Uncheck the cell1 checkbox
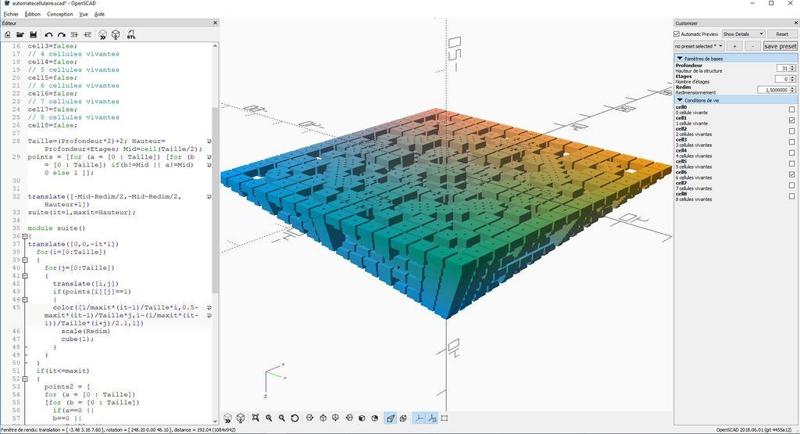 (792, 120)
